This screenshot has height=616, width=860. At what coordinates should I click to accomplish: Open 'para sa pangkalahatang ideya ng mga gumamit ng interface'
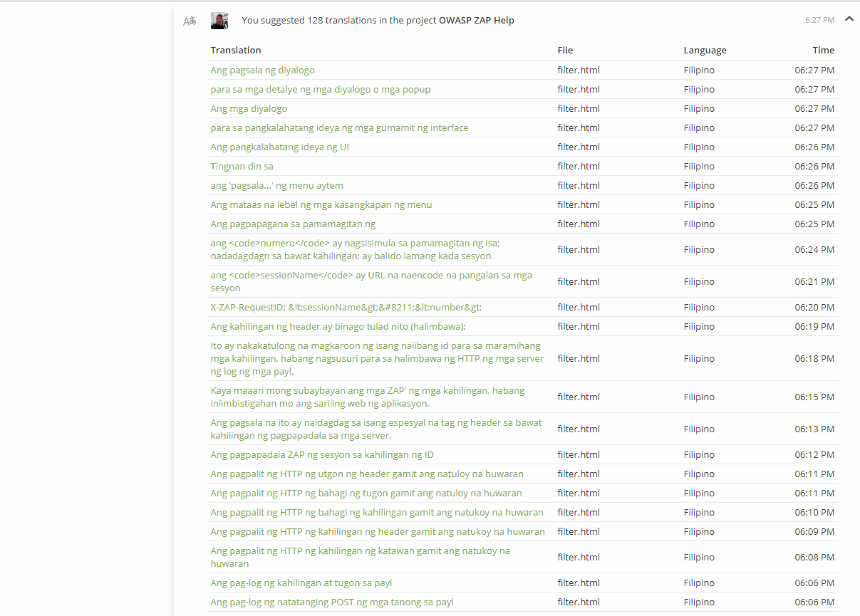pos(339,127)
